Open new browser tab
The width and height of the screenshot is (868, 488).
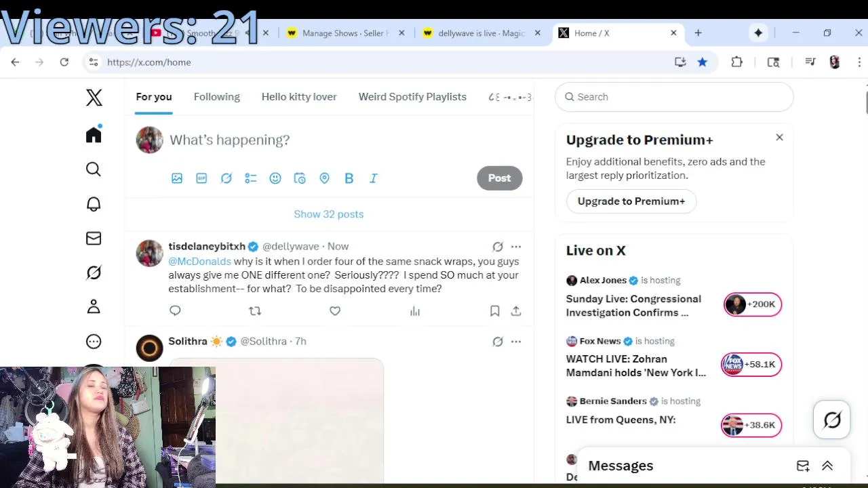tap(698, 33)
